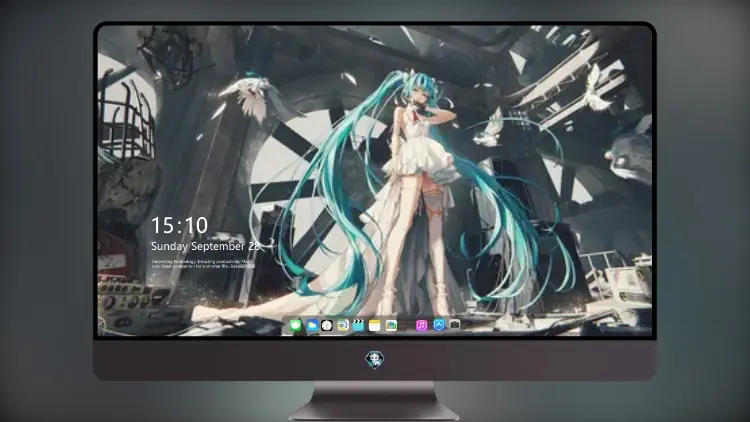Open the green Messages app in dock

pos(295,325)
